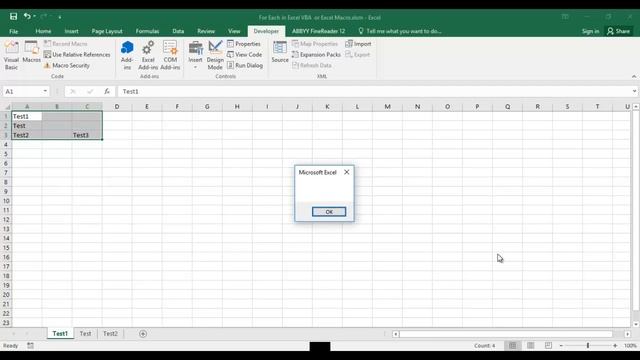Open the XML Source pane
The width and height of the screenshot is (640, 360).
click(x=280, y=52)
